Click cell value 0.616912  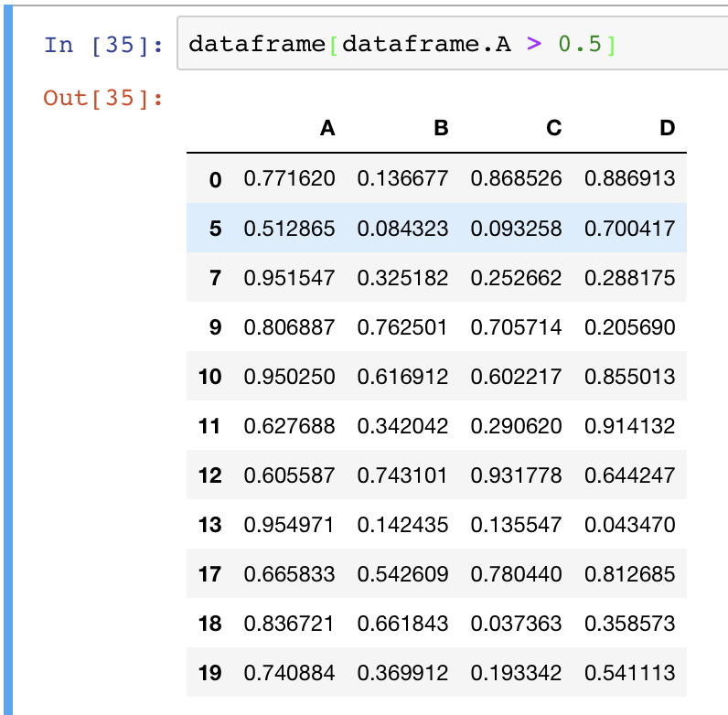[x=402, y=377]
